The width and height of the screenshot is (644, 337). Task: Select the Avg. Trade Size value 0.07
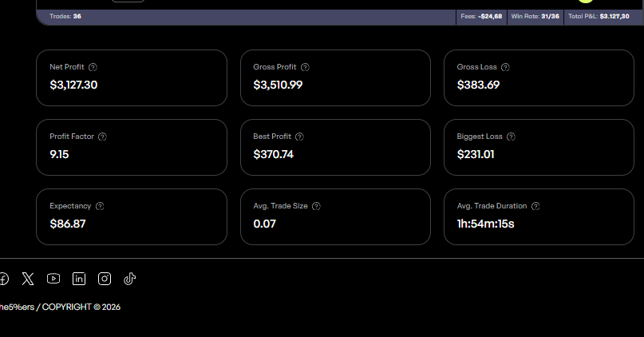click(264, 224)
